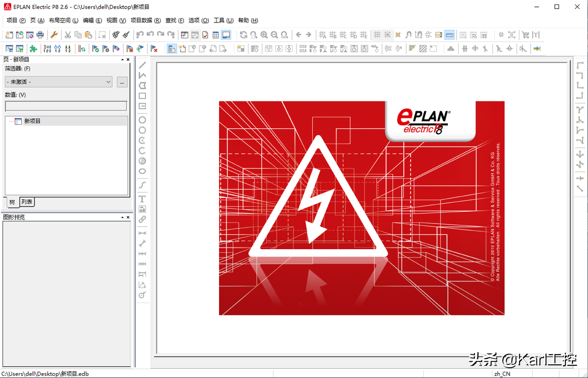Toggle the graphical preview panel button
The image size is (588, 378).
click(226, 35)
